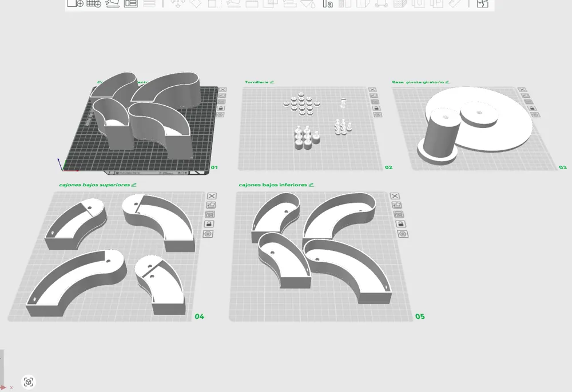Arrange cajones bajos inferiores plate objects
The height and width of the screenshot is (392, 572).
click(x=398, y=214)
